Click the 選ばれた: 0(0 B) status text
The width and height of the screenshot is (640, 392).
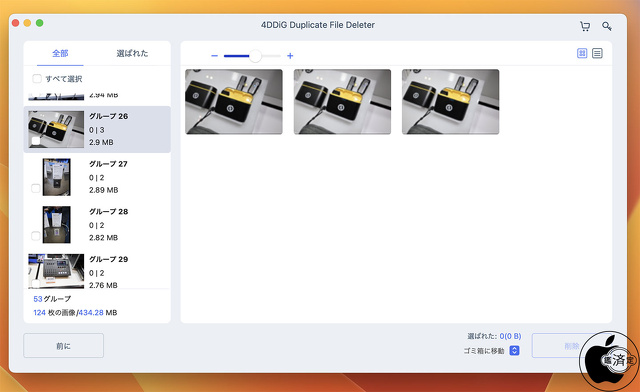tap(494, 336)
